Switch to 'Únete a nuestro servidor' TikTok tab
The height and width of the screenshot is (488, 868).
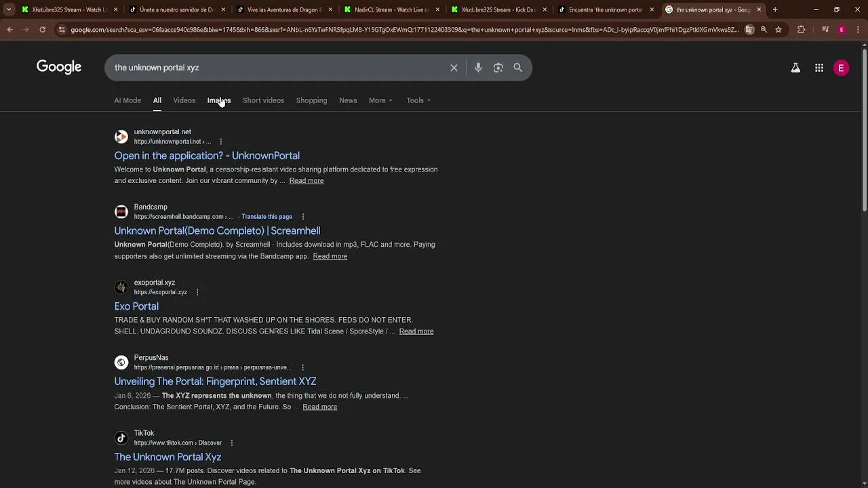(177, 9)
